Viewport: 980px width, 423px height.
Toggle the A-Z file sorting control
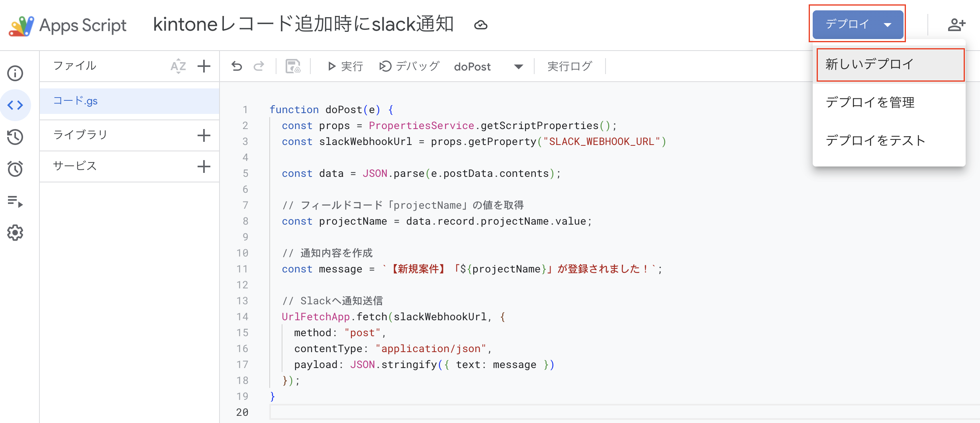(x=178, y=66)
